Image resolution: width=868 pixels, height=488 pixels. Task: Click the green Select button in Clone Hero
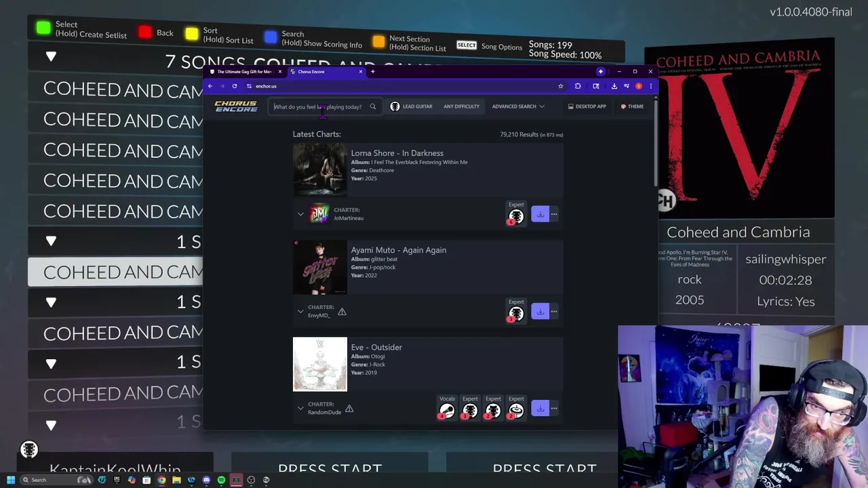point(43,28)
